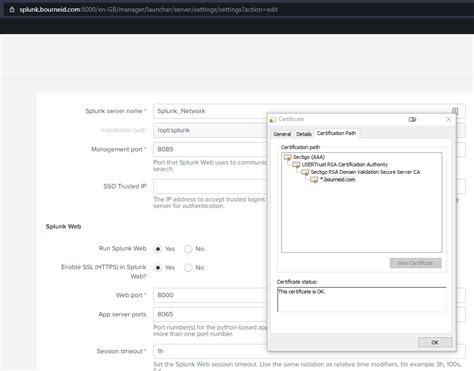
Task: Open the General tab in Certificate dialog
Action: click(x=282, y=134)
